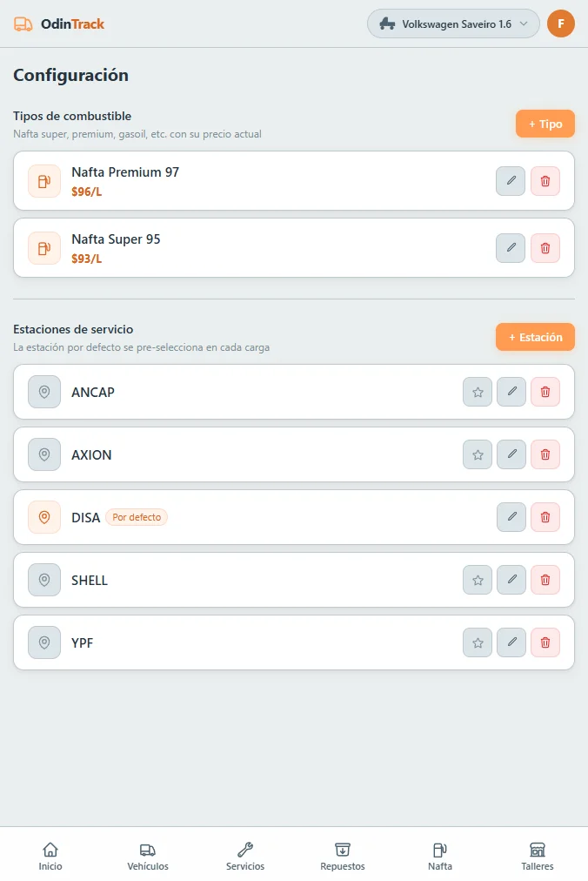Switch to the Talleres tab

click(537, 857)
